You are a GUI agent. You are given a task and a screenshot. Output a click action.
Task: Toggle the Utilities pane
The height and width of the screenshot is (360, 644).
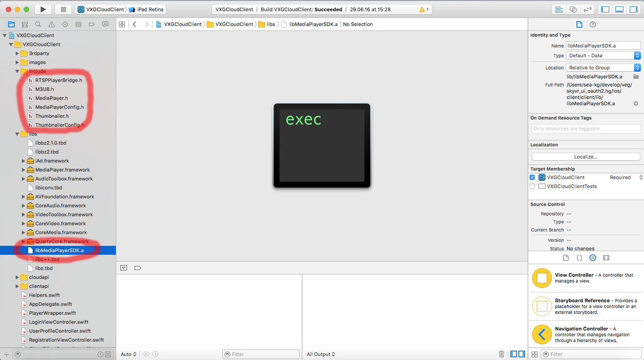(x=633, y=9)
